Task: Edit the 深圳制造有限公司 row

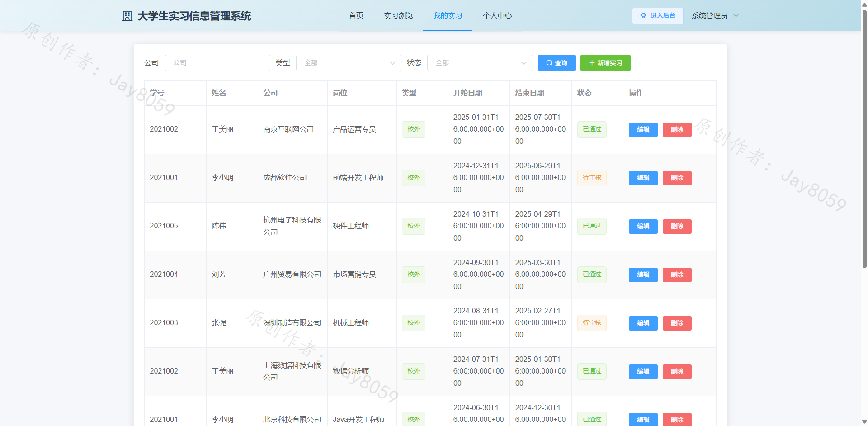Action: pyautogui.click(x=643, y=323)
